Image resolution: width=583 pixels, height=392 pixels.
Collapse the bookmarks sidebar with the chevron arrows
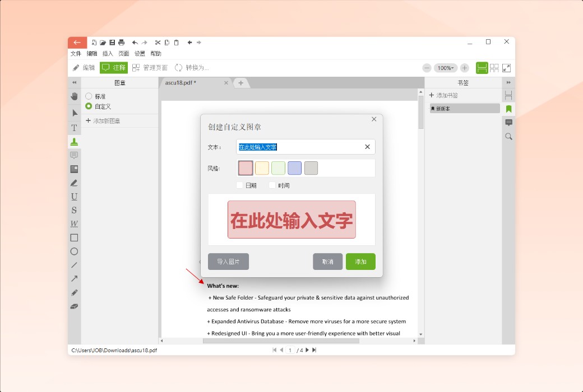tap(508, 82)
